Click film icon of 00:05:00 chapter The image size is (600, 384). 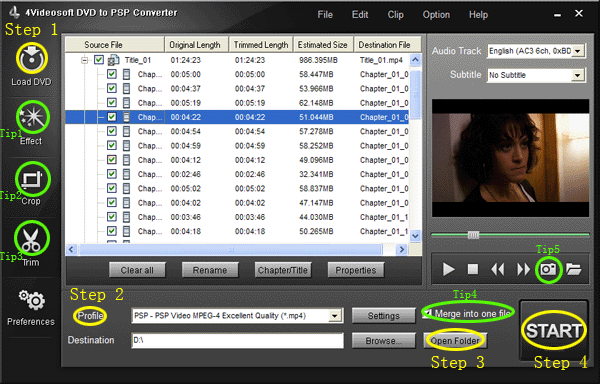click(126, 74)
